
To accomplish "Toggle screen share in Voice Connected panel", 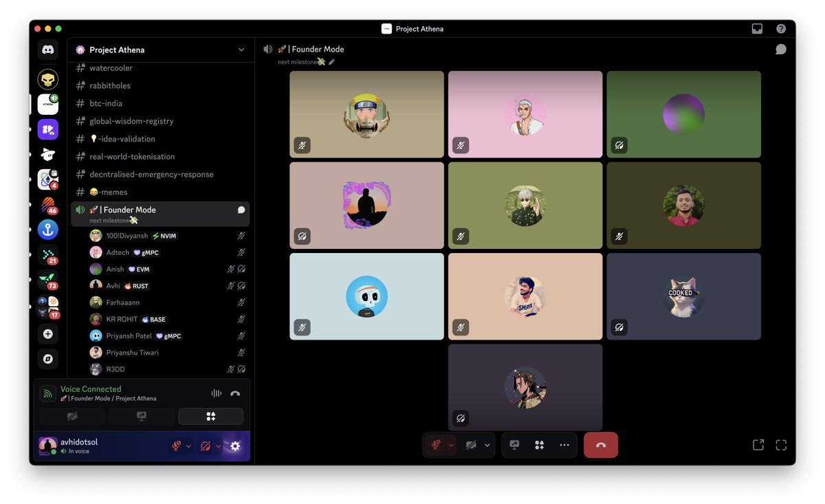I will click(142, 416).
